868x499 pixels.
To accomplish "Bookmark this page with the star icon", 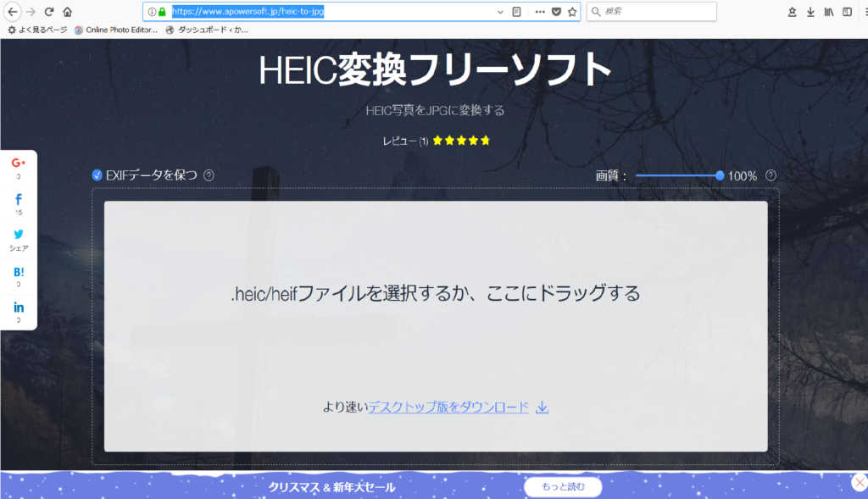I will (572, 12).
